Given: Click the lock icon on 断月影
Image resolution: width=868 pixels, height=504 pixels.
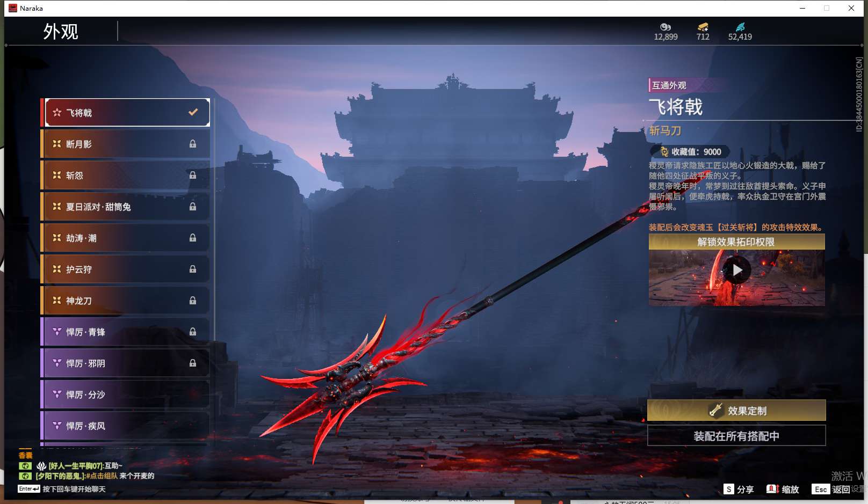Looking at the screenshot, I should click(193, 144).
